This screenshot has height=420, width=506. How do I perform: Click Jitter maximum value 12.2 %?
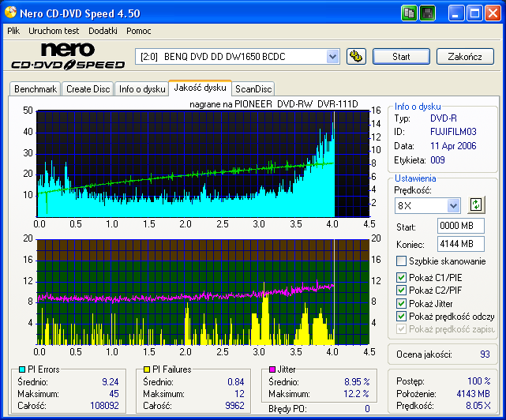(x=356, y=394)
